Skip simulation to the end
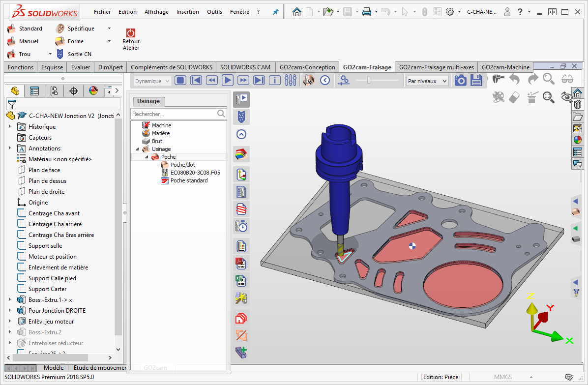588x385 pixels. pyautogui.click(x=259, y=80)
